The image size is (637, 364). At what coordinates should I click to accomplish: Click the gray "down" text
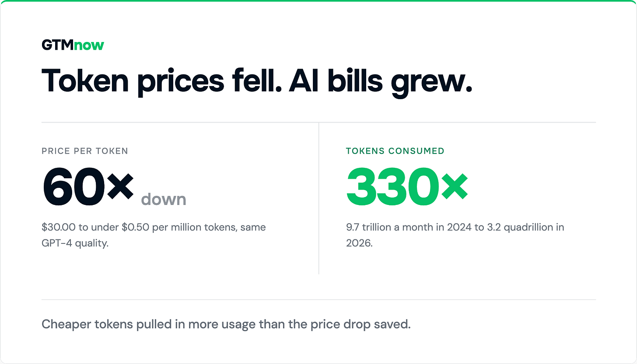(x=164, y=199)
